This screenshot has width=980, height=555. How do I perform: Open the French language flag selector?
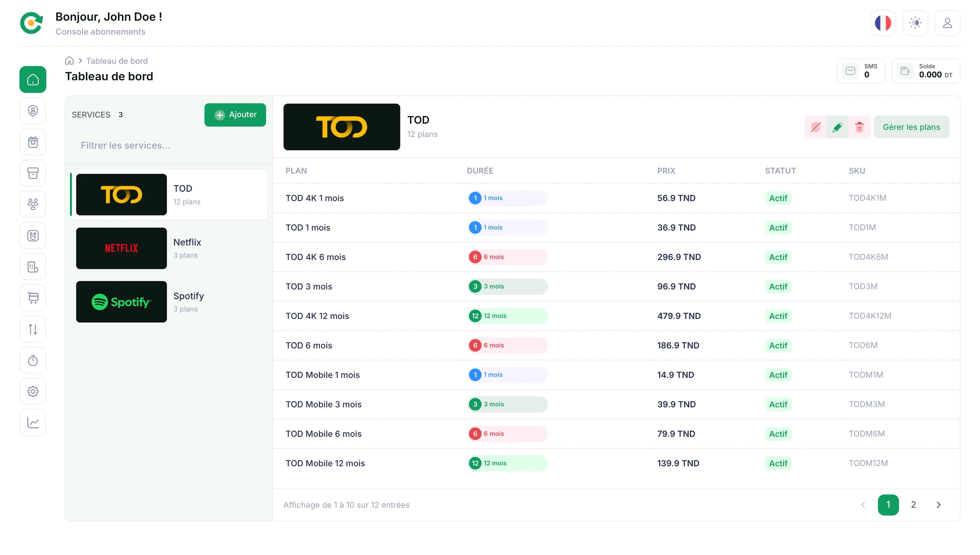882,23
